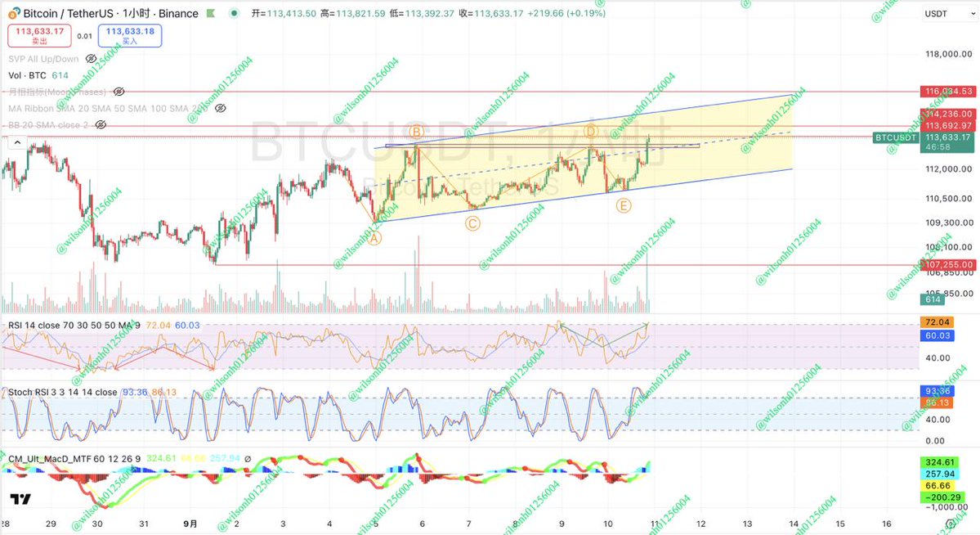Screen dimensions: 980x535
Task: Collapse the indicator legend with the chevron
Action: [17, 142]
